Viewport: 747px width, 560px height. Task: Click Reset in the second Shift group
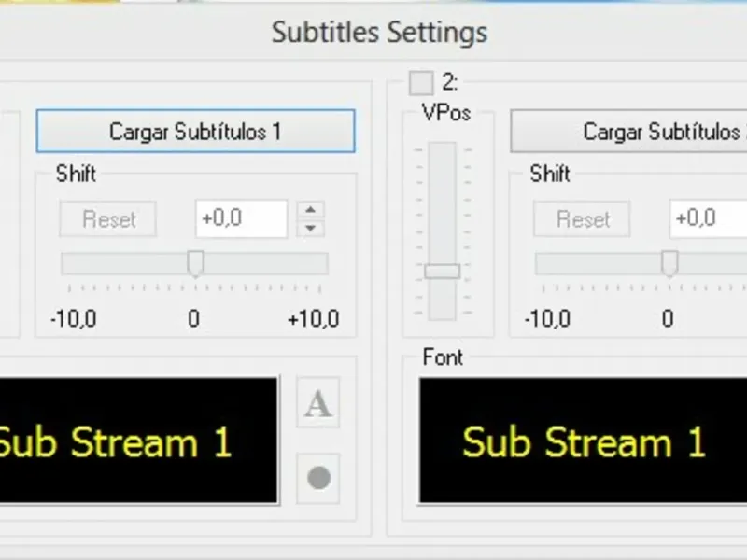[x=583, y=219]
